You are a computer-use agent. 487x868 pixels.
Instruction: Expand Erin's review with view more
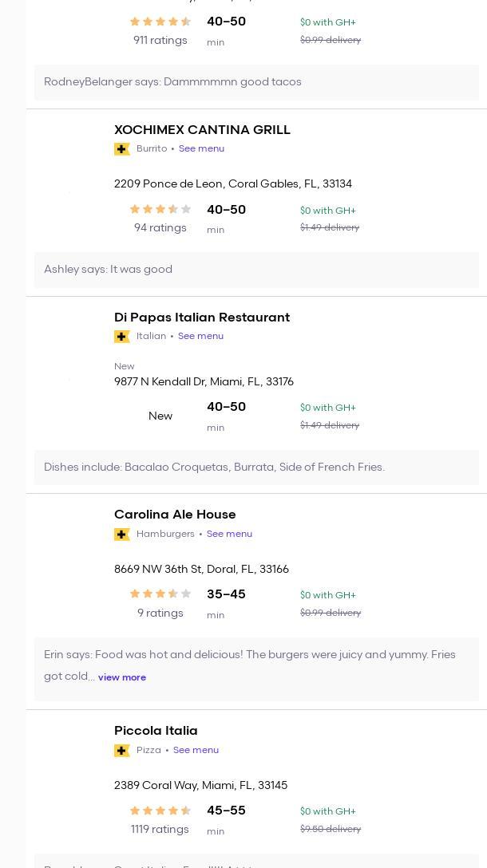(x=122, y=677)
